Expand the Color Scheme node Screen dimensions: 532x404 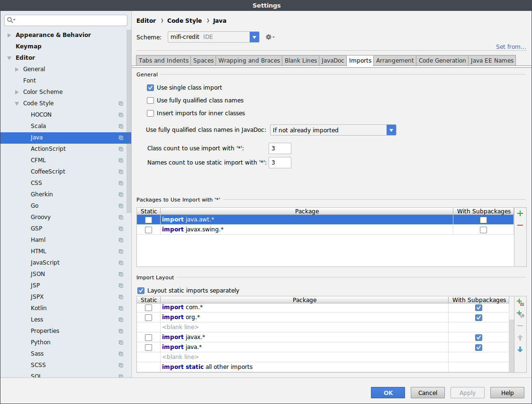[17, 92]
